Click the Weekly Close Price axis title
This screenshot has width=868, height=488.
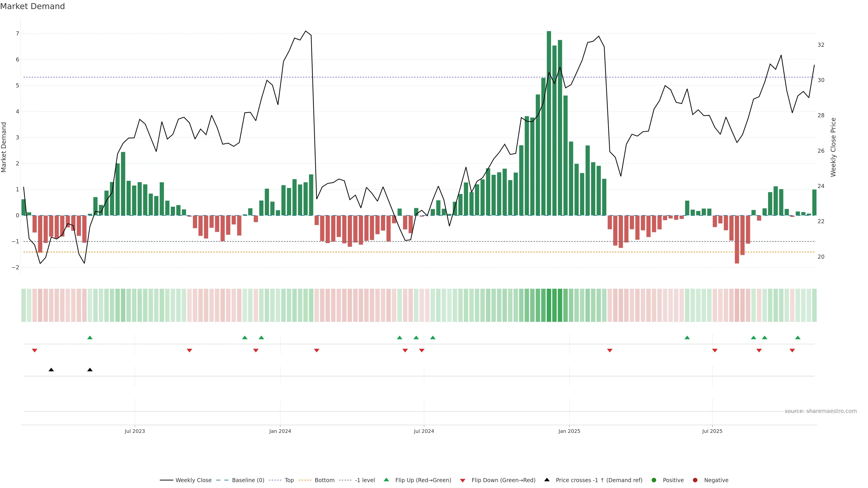click(x=833, y=147)
